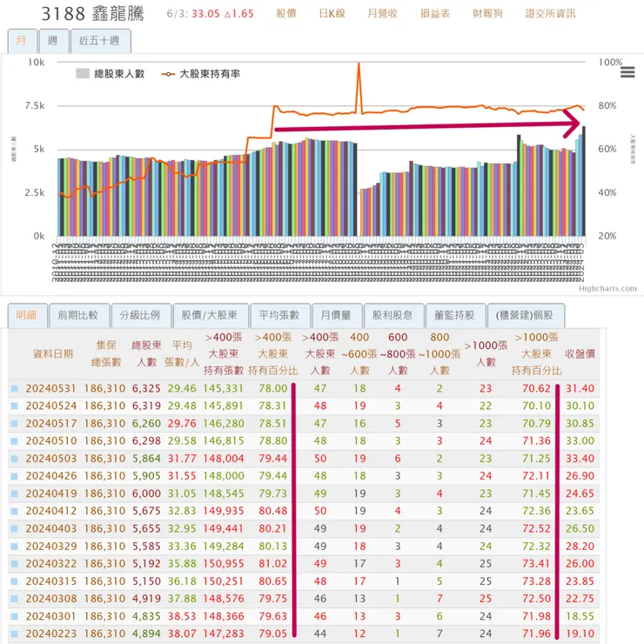Click the blue square icon for 20240412
Image resolution: width=644 pixels, height=644 pixels.
15,511
